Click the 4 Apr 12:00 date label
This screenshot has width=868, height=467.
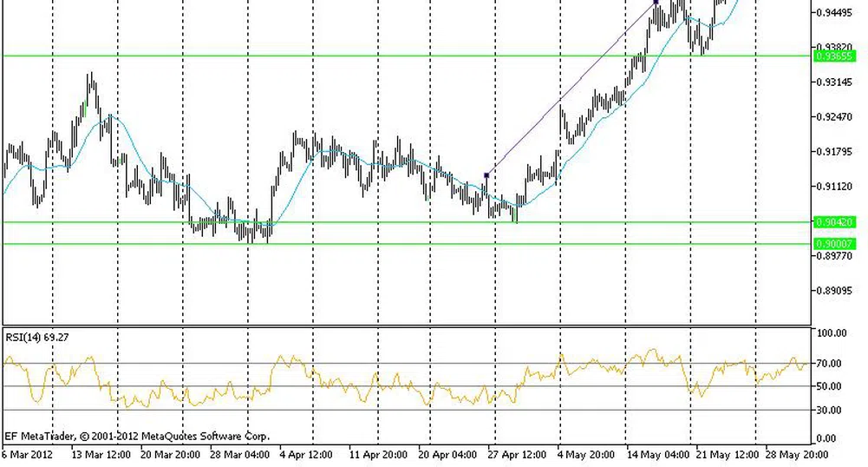point(305,454)
